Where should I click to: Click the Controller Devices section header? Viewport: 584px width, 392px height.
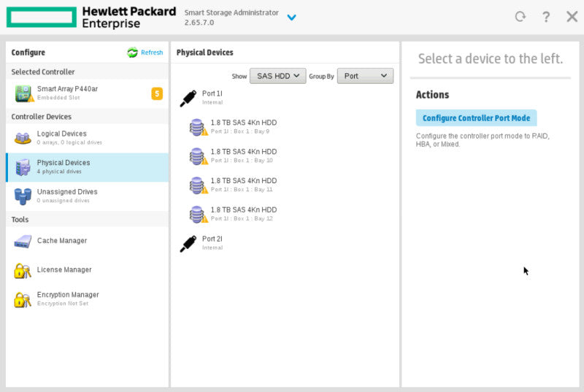pos(42,117)
